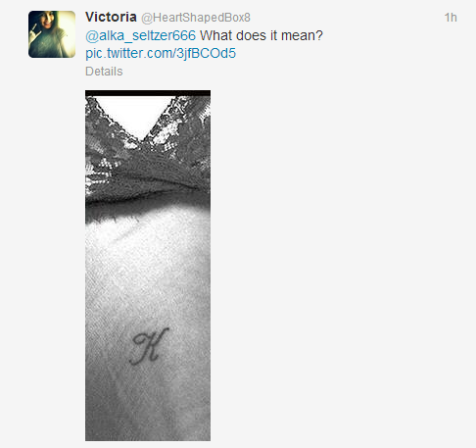Open the @alka_seltzer666 mention
The height and width of the screenshot is (448, 476).
pos(140,35)
